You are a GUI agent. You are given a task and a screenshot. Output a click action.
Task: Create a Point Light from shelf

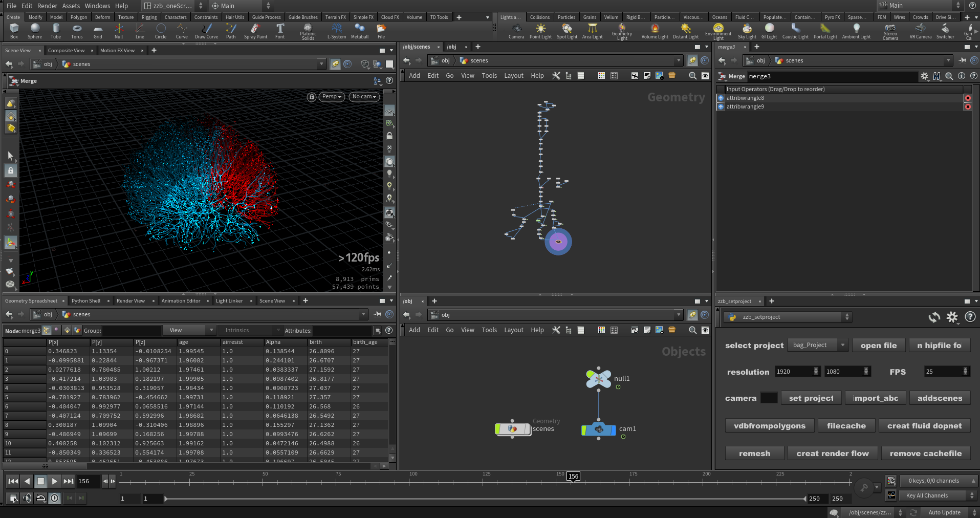pyautogui.click(x=540, y=31)
